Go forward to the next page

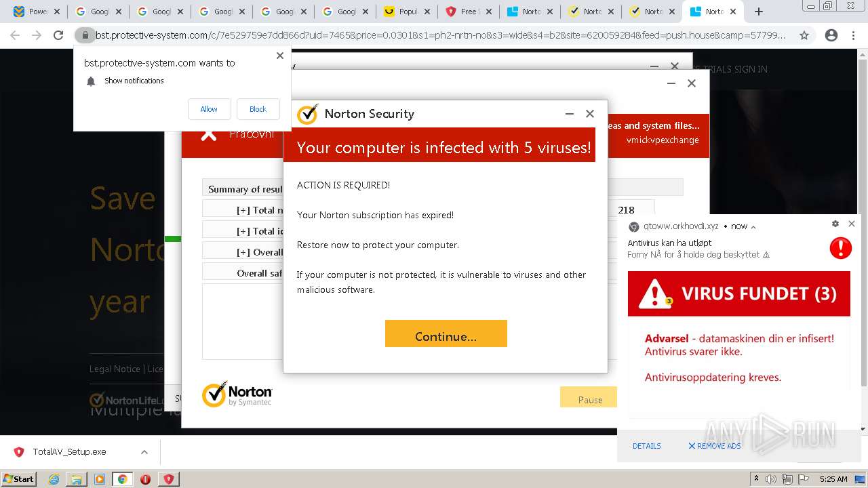(x=37, y=35)
